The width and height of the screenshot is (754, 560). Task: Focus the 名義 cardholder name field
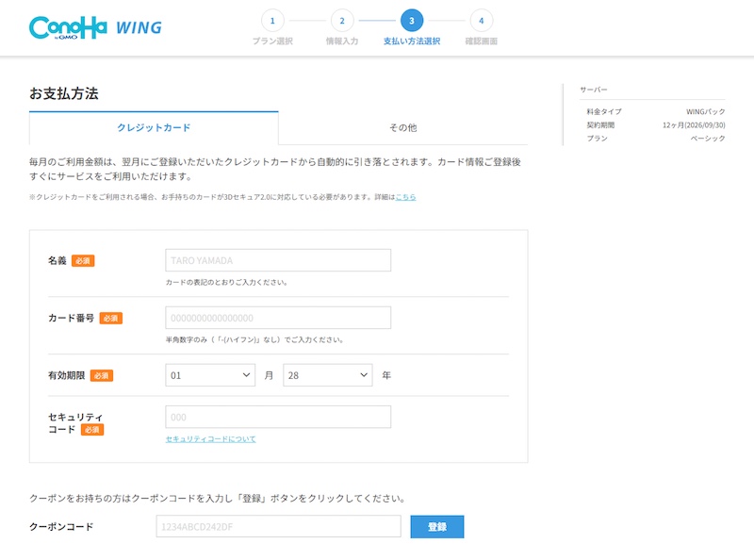click(278, 260)
